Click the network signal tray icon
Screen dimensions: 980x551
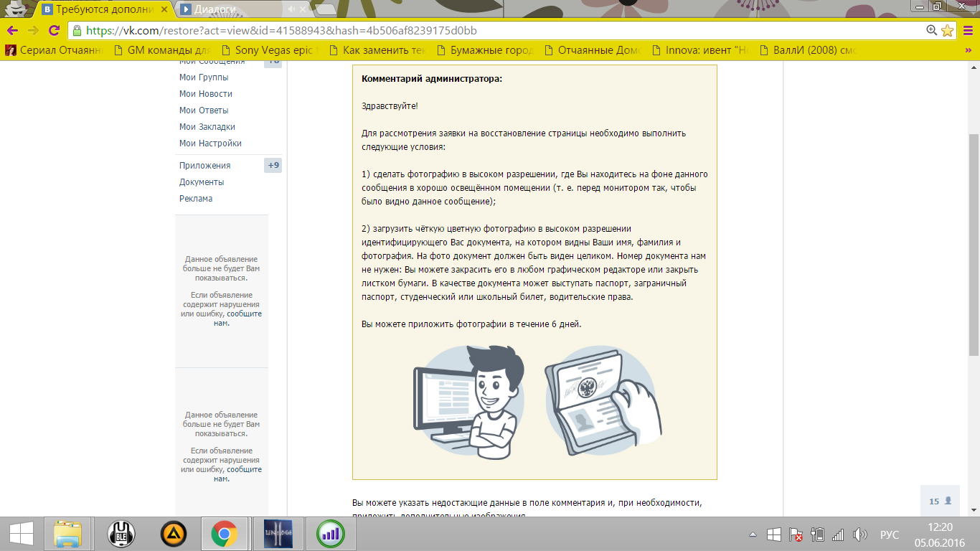(838, 534)
